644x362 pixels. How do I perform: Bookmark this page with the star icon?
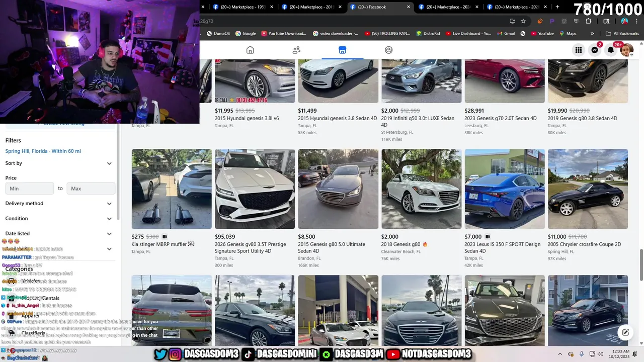click(x=523, y=21)
